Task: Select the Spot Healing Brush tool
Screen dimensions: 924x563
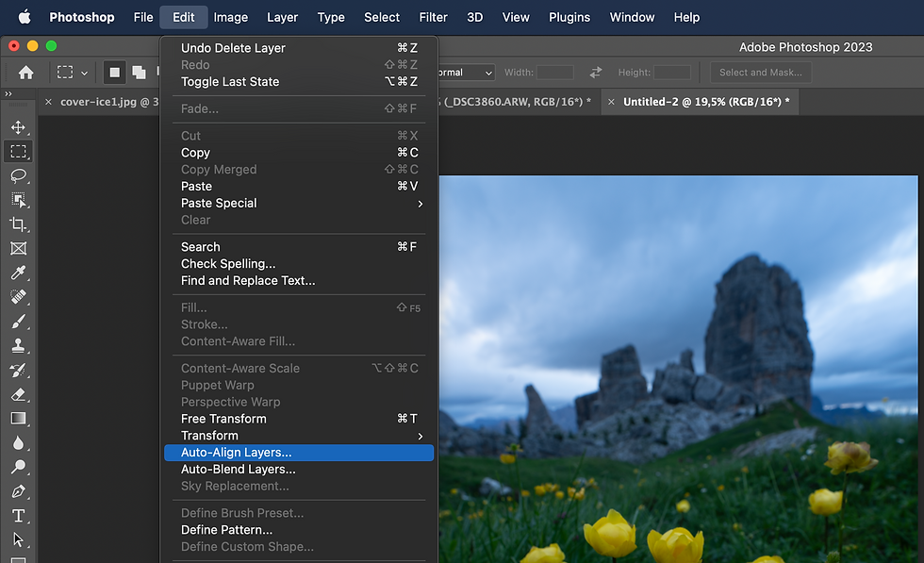Action: 18,296
